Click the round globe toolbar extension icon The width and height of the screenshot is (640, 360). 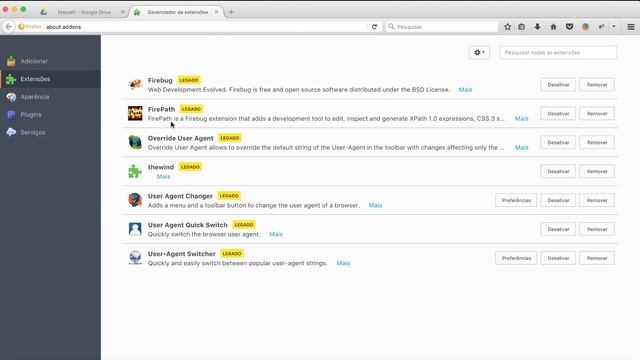pyautogui.click(x=585, y=27)
